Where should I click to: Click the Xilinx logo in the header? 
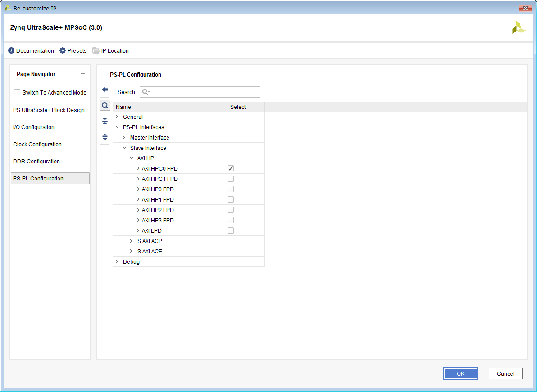click(x=519, y=27)
